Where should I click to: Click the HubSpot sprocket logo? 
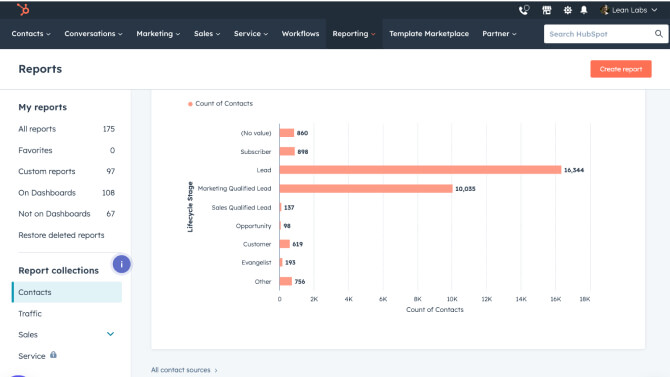click(x=23, y=9)
